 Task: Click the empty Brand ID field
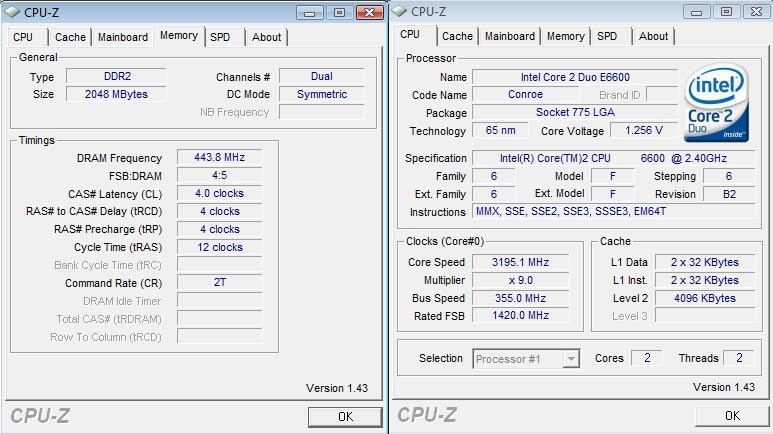[x=662, y=94]
